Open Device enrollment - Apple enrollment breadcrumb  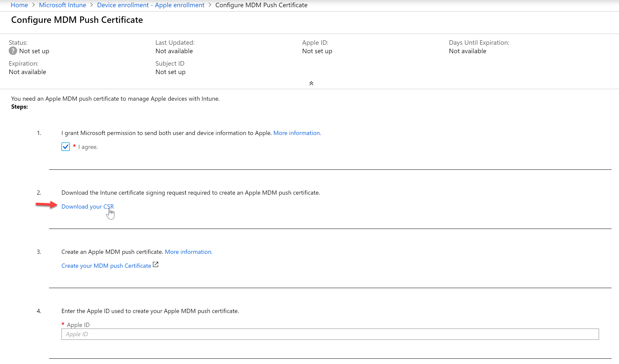point(151,5)
